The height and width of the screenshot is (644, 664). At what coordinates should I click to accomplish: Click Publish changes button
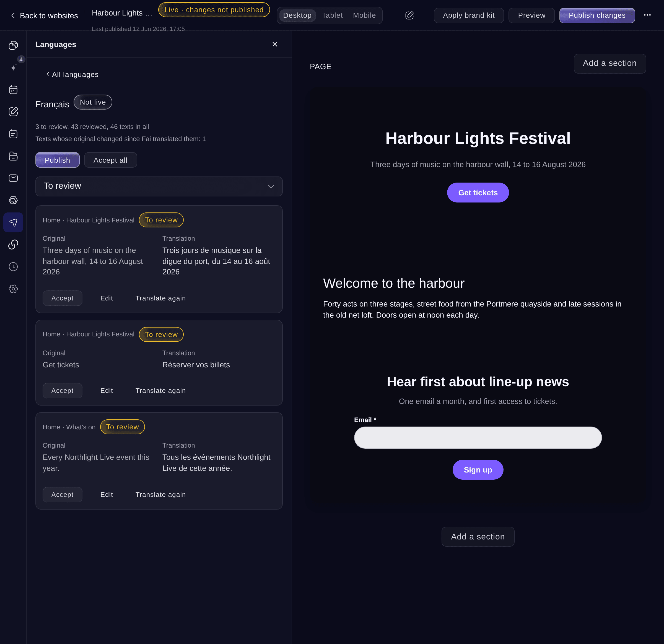click(x=597, y=15)
